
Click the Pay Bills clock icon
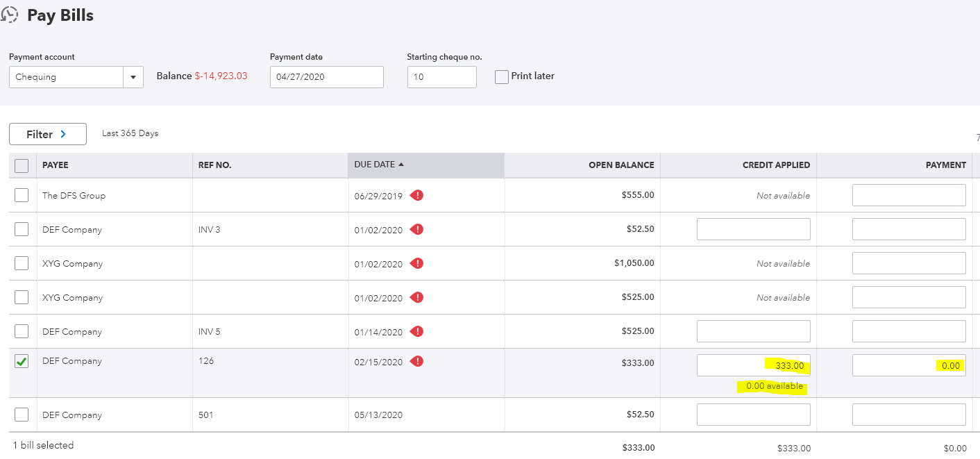9,15
